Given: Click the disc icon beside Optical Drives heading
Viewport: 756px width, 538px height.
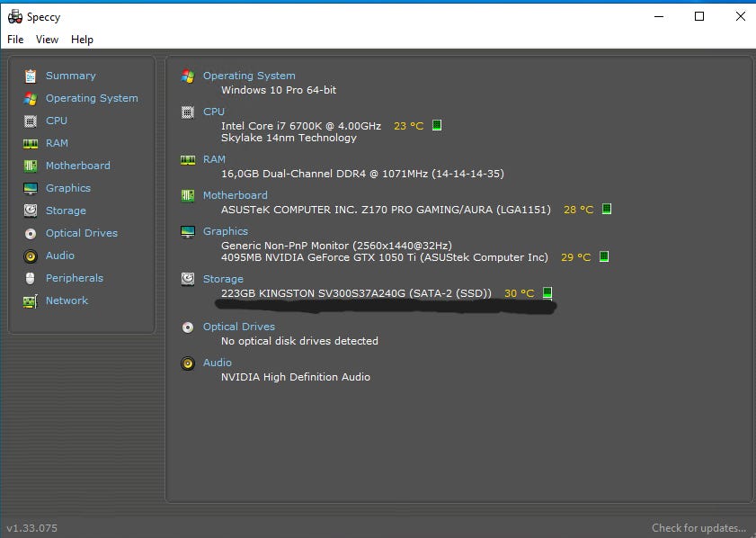Looking at the screenshot, I should pos(188,327).
